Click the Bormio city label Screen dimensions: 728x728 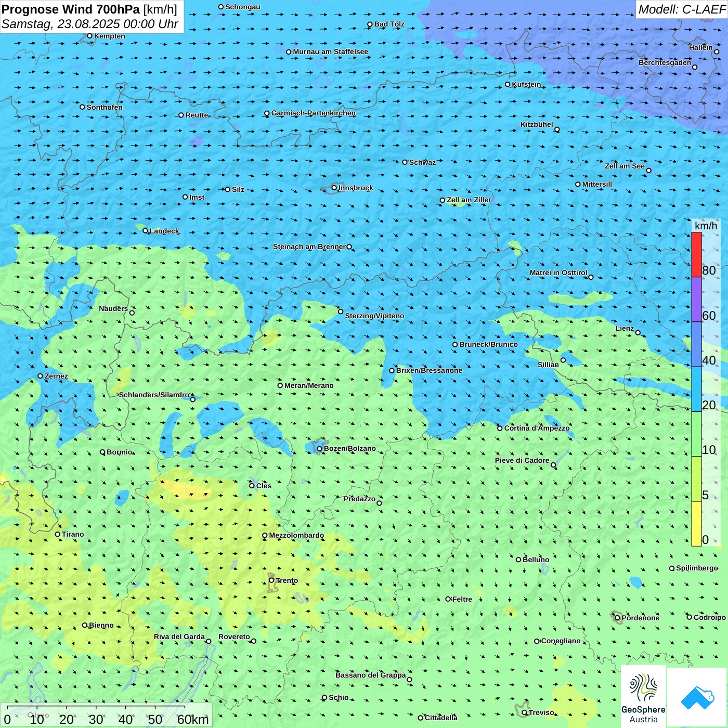click(120, 452)
